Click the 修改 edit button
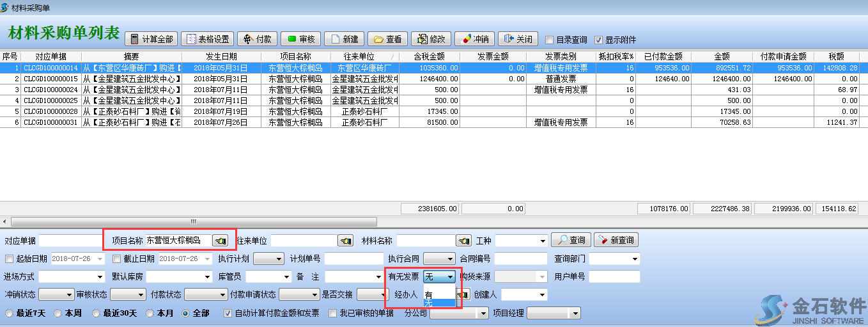 [430, 39]
